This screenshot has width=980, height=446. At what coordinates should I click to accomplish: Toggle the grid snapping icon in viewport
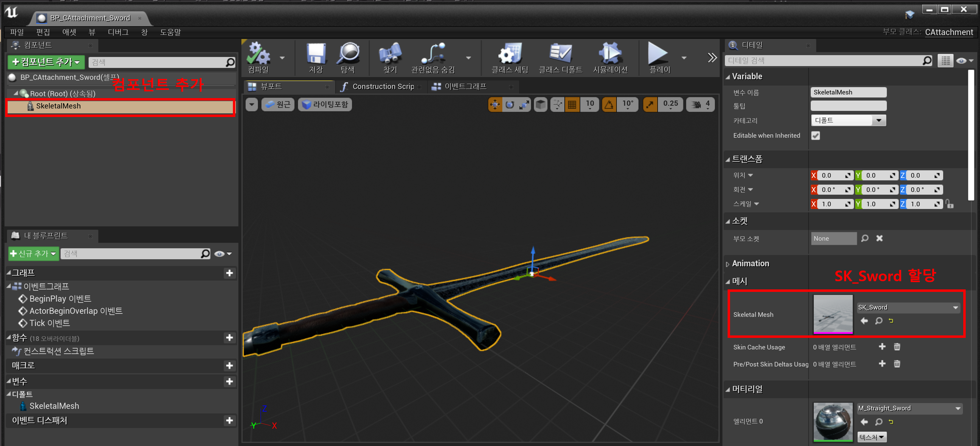click(x=572, y=104)
